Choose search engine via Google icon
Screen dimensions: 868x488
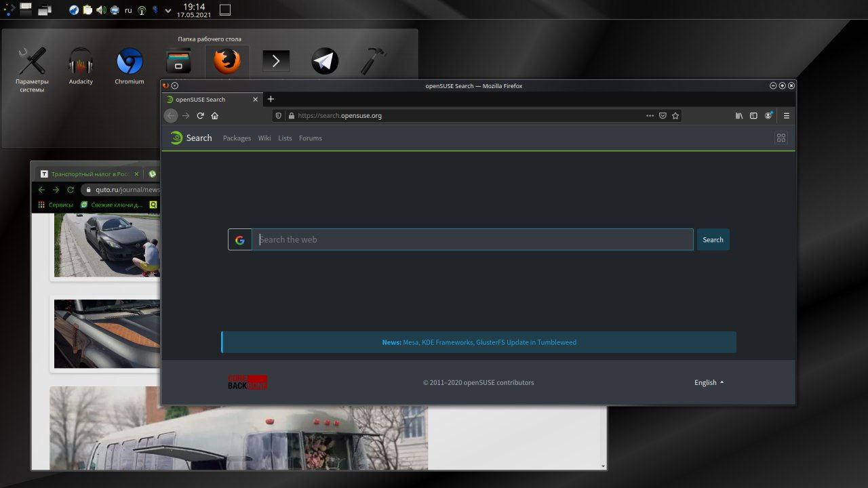click(240, 240)
